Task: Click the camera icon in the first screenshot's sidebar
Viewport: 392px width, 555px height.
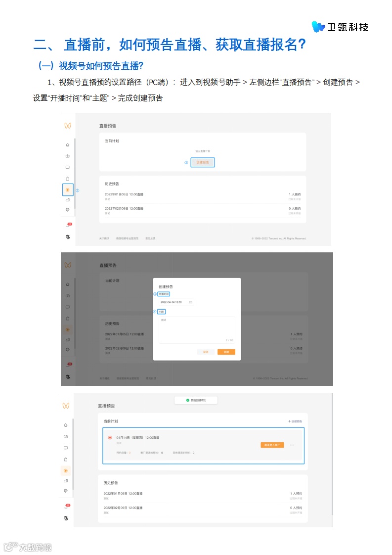Action: click(68, 156)
